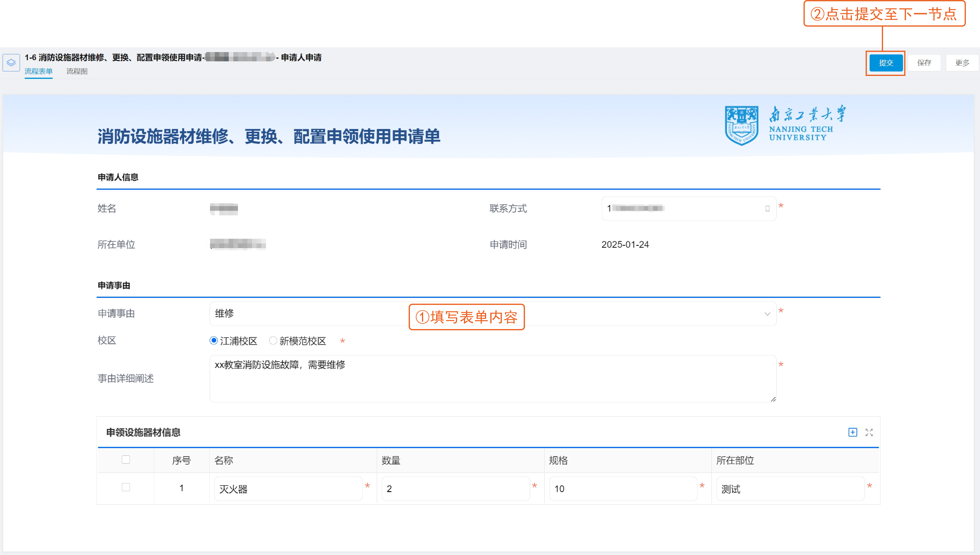Click the 规格 field containing 10
The image size is (980, 555).
click(623, 489)
